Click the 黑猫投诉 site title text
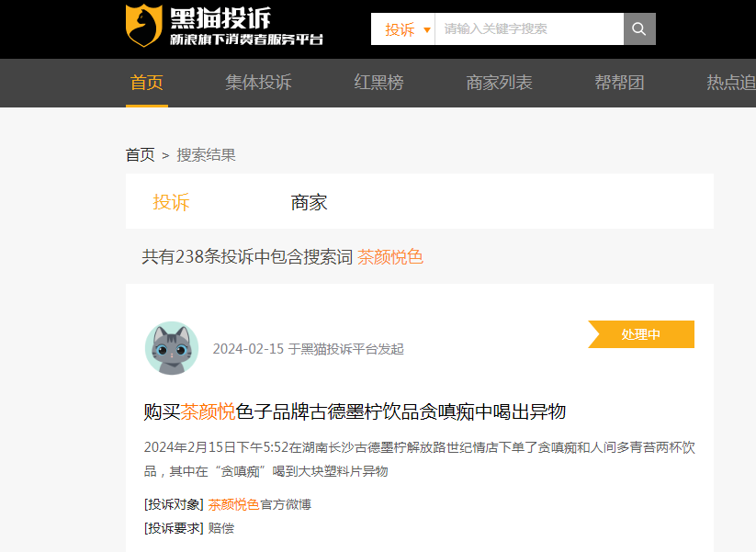Viewport: 756px width, 552px height. [220, 17]
